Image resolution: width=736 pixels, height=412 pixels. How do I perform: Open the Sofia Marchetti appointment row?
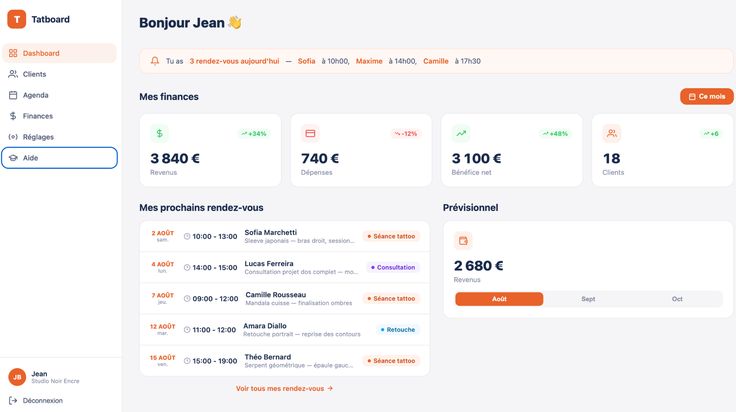[284, 237]
